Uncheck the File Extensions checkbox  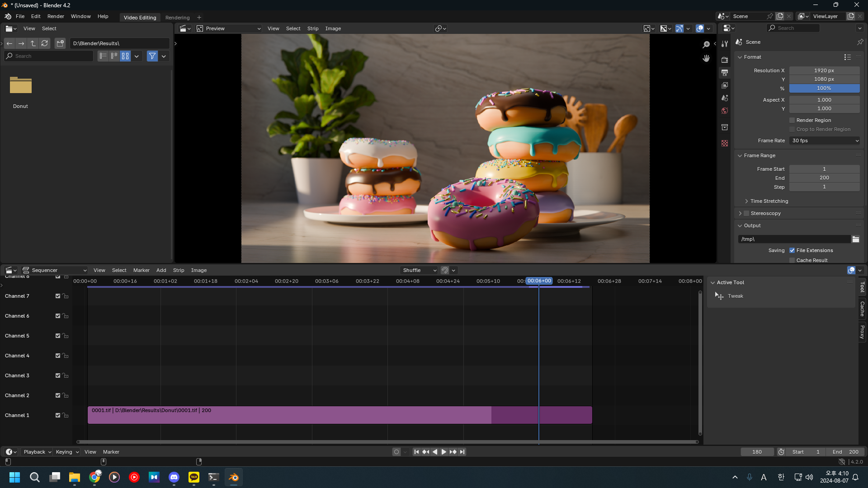pyautogui.click(x=792, y=250)
